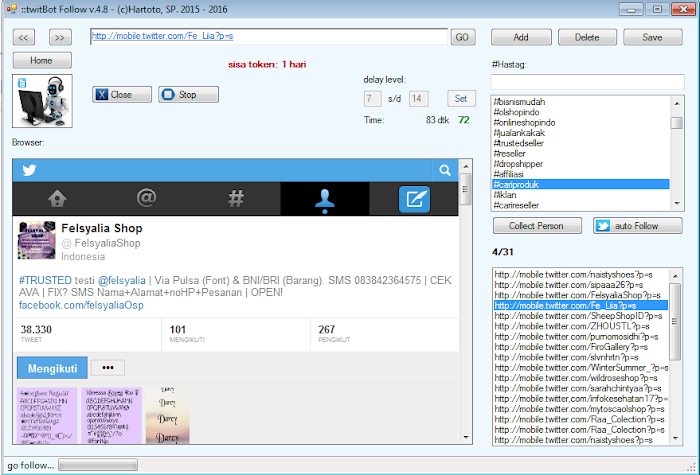This screenshot has width=700, height=475.
Task: Select #dropshipper in hashtag list
Action: [x=580, y=163]
